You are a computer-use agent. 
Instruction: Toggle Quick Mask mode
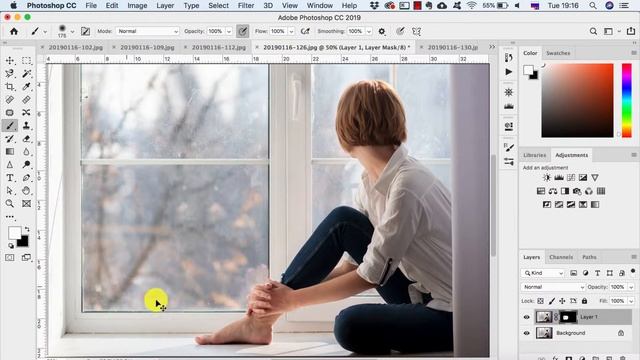[x=10, y=258]
